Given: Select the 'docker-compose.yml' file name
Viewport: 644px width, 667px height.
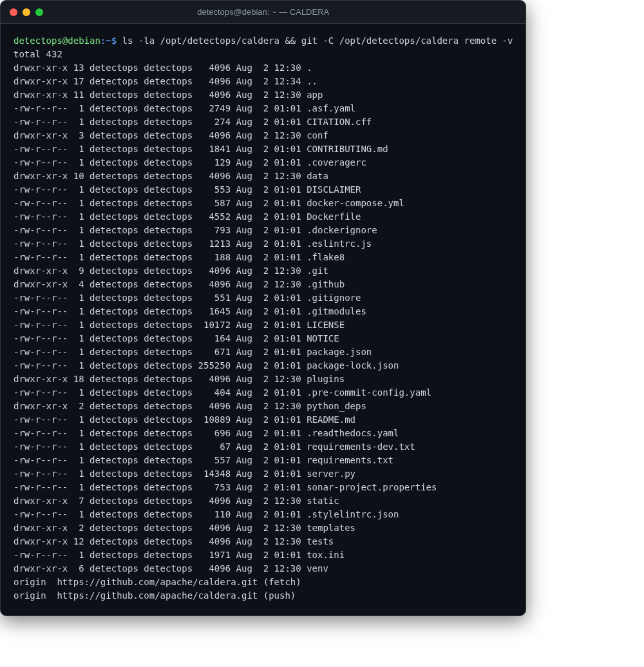Looking at the screenshot, I should (355, 204).
